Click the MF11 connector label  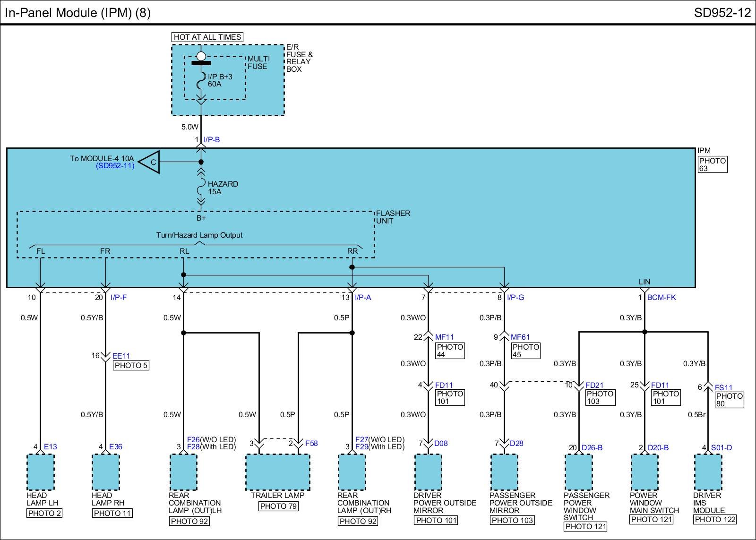[x=444, y=337]
